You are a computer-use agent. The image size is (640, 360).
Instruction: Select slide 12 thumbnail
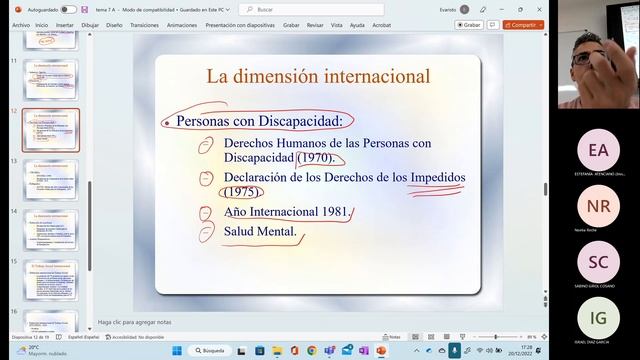click(x=51, y=130)
